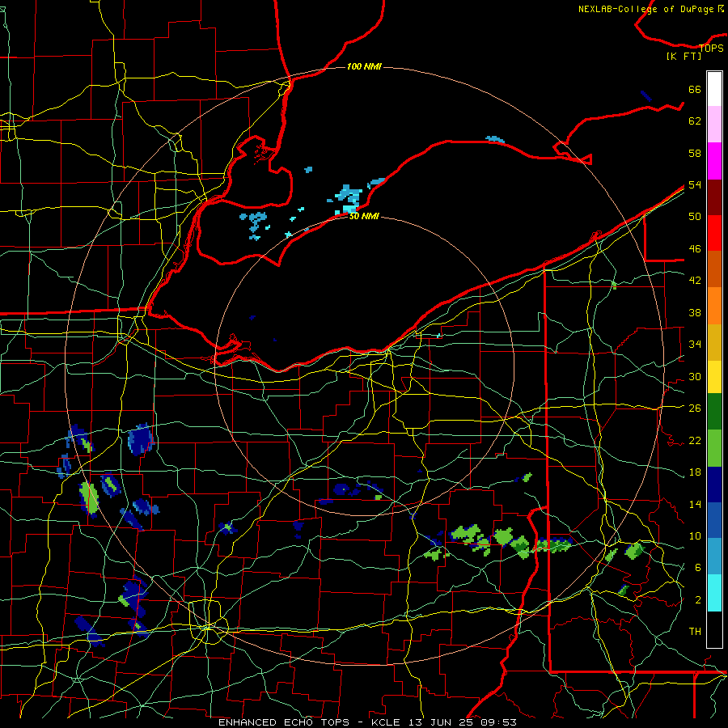Pick the cyan legend swatch

click(714, 593)
